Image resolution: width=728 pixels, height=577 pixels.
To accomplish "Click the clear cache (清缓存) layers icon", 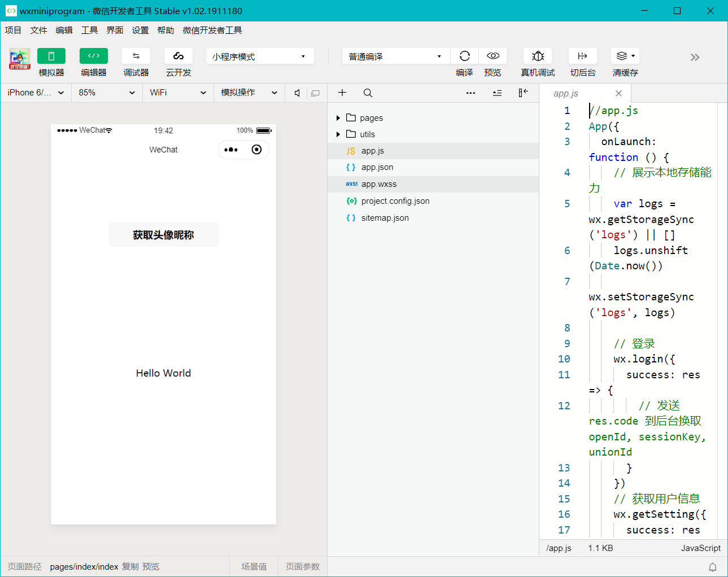I will coord(622,56).
